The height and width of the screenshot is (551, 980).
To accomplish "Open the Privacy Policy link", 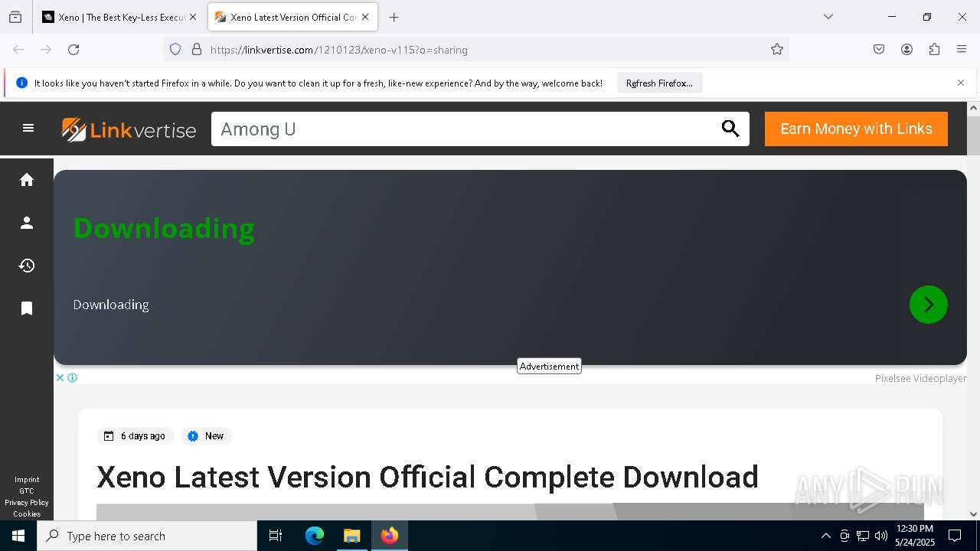I will pos(27,503).
